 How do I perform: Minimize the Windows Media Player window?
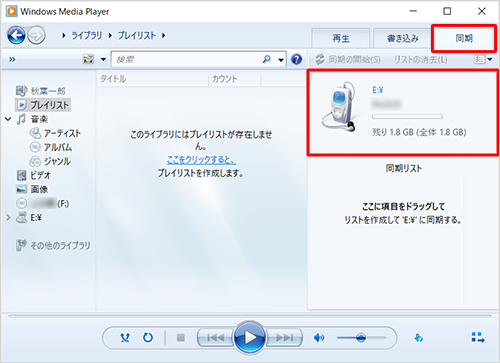pos(413,11)
